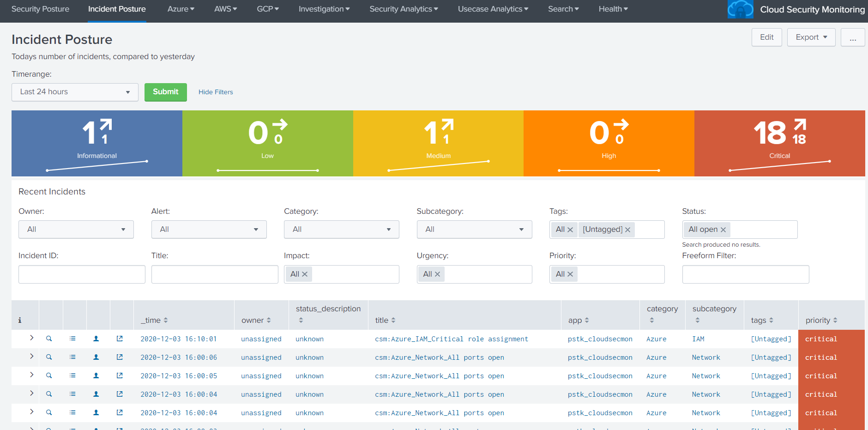Open the more options ellipsis button
This screenshot has height=430, width=868.
[x=853, y=37]
